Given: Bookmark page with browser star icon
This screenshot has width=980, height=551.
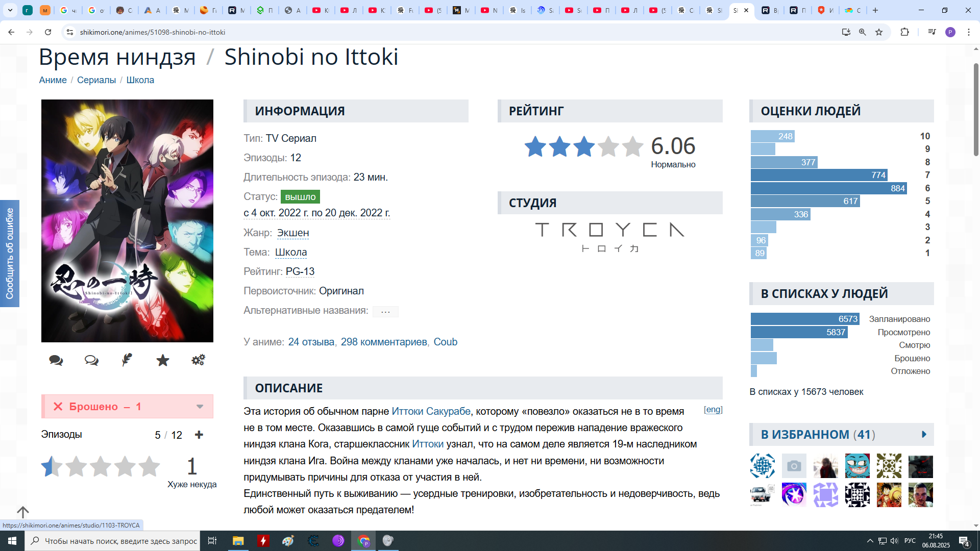Looking at the screenshot, I should 879,32.
